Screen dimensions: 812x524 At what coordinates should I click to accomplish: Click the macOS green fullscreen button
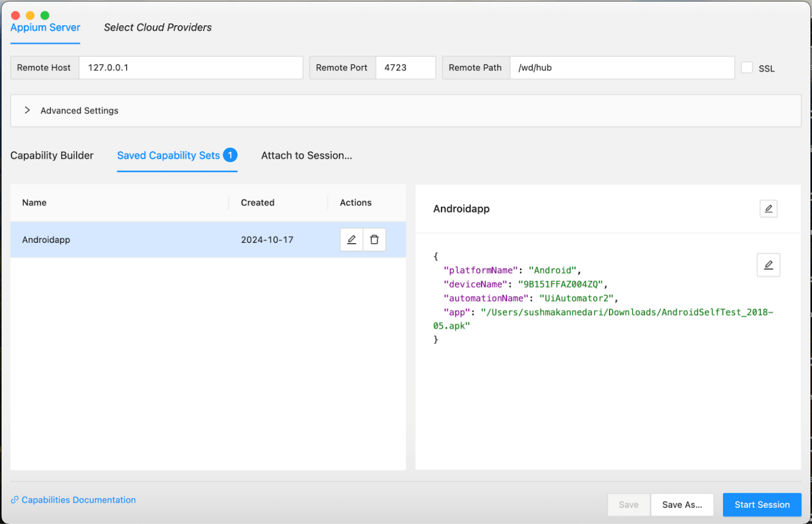[x=45, y=15]
